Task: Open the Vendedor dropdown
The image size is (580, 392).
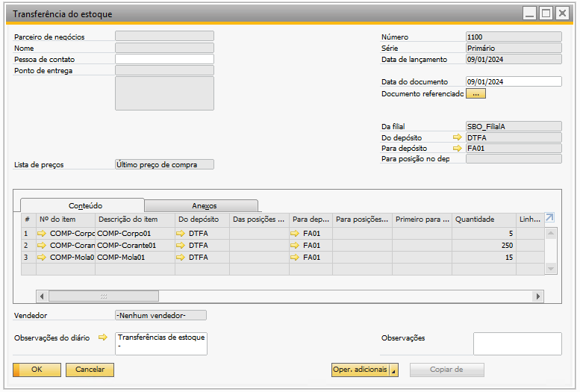Action: (160, 316)
